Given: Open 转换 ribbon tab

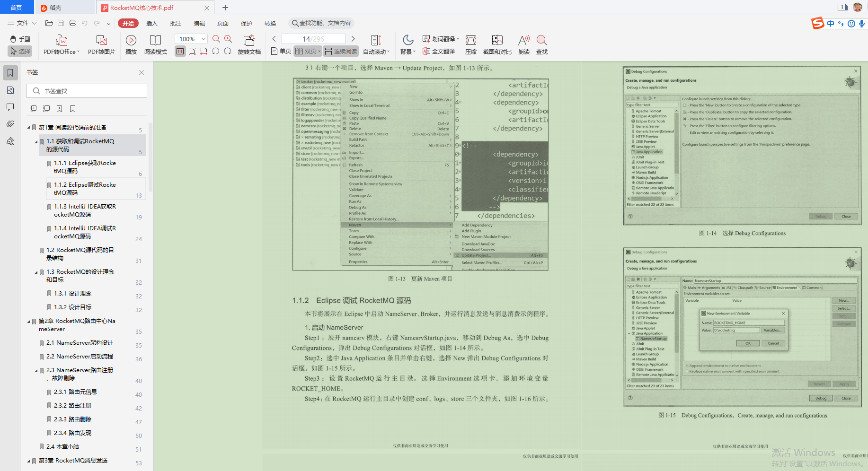Looking at the screenshot, I should (x=270, y=23).
